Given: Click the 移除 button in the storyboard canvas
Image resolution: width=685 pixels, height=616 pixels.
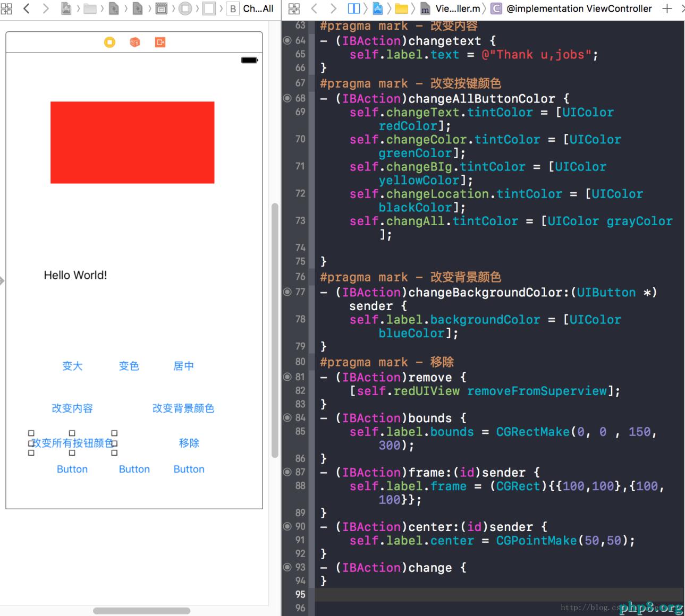Looking at the screenshot, I should (x=189, y=443).
